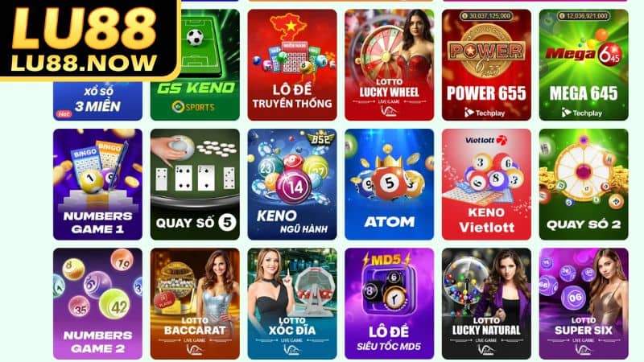Image resolution: width=644 pixels, height=362 pixels.
Task: Open Lotto Lucky Natural live game
Action: point(486,304)
